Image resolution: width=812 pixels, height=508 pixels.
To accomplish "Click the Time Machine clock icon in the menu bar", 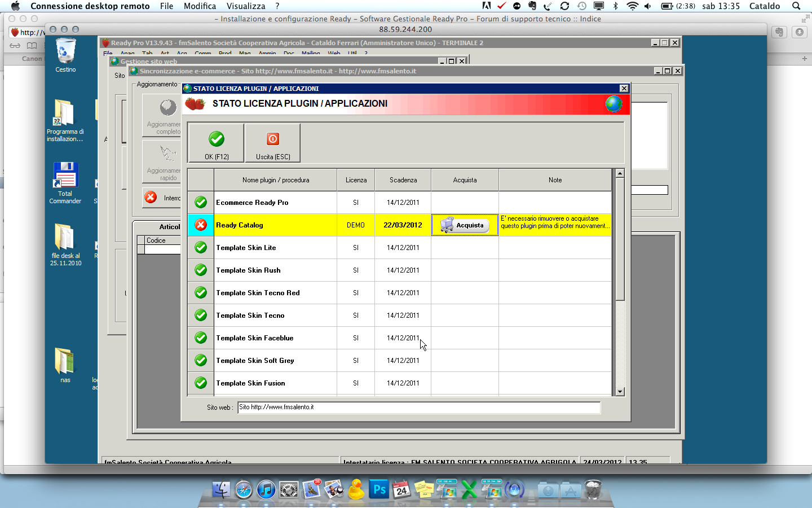I will pos(582,6).
